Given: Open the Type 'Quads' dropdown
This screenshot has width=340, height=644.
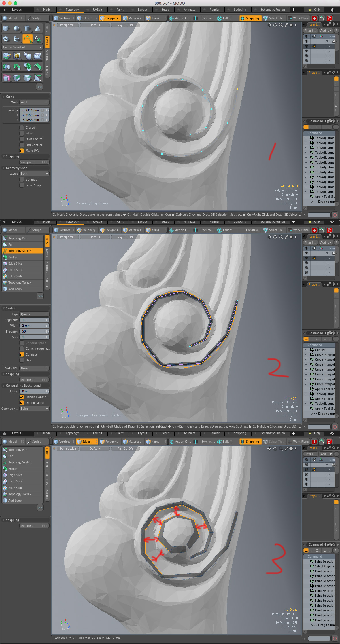Looking at the screenshot, I should coord(34,314).
